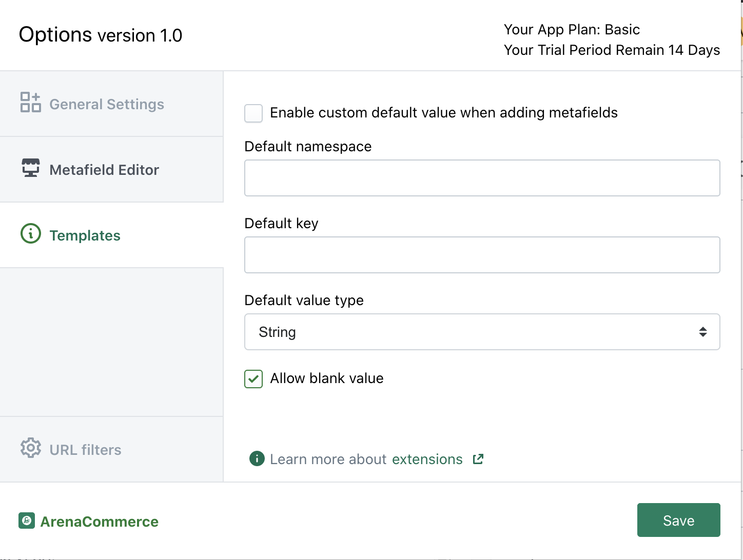Click the General Settings grid icon

click(x=30, y=102)
